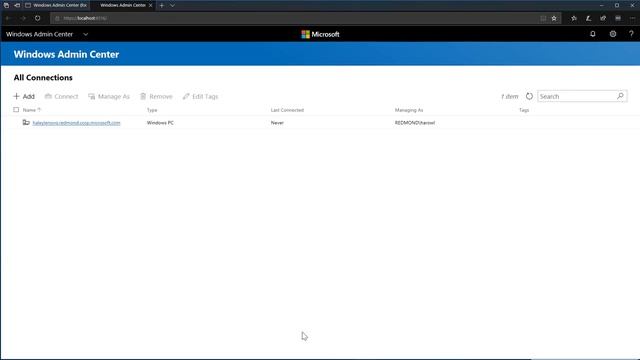The image size is (640, 360).
Task: Open the redmond.corp.microsoft.com connection link
Action: pyautogui.click(x=76, y=123)
